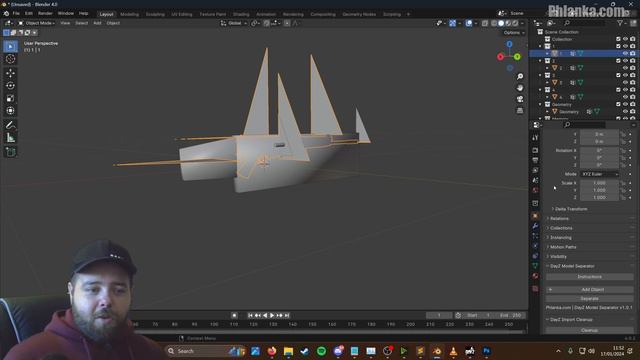Open the Output properties tab

tap(535, 160)
